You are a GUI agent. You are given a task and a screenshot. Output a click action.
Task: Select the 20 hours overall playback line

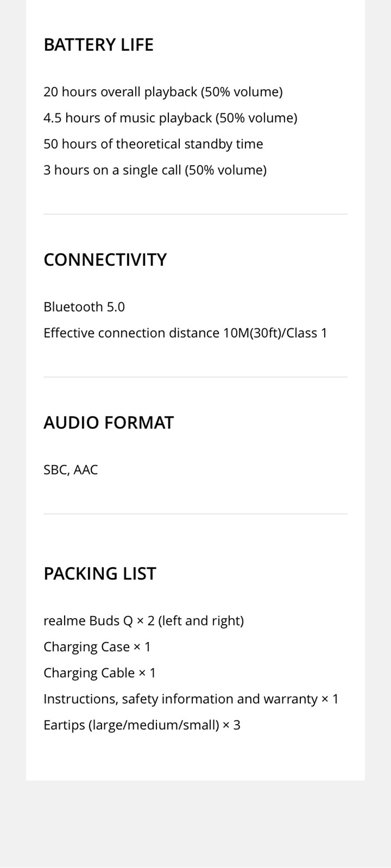pos(163,92)
